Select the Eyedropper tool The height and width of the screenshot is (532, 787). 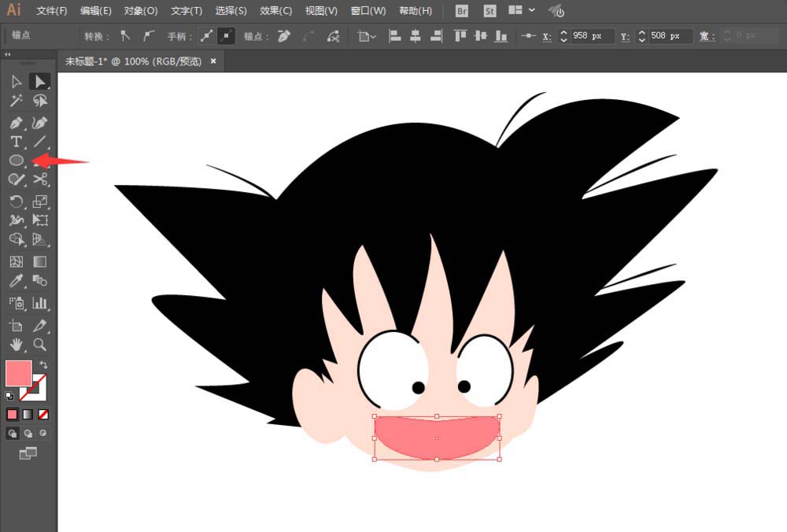tap(16, 280)
